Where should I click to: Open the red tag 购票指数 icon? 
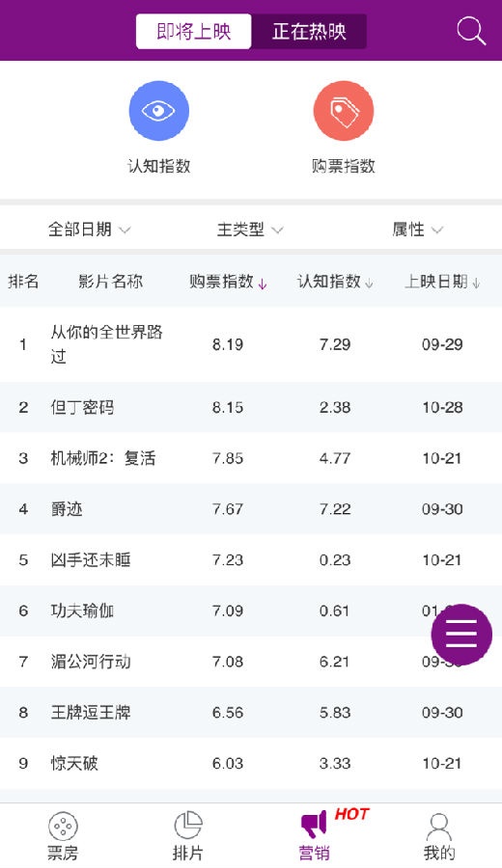coord(344,111)
